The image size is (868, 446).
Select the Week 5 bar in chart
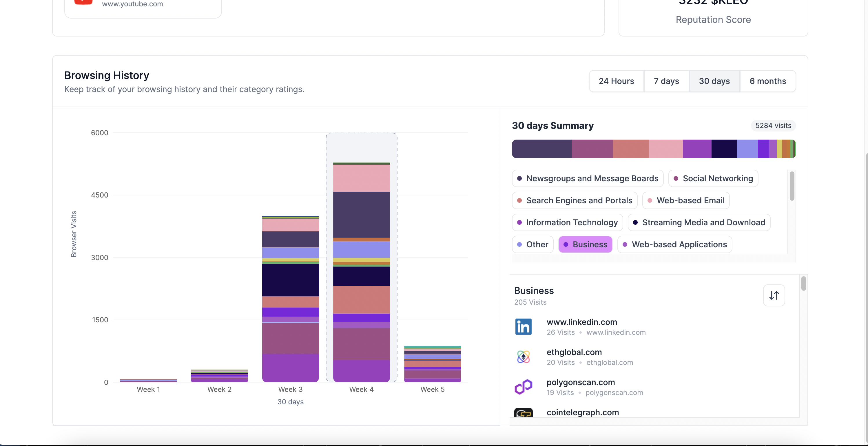click(x=432, y=364)
